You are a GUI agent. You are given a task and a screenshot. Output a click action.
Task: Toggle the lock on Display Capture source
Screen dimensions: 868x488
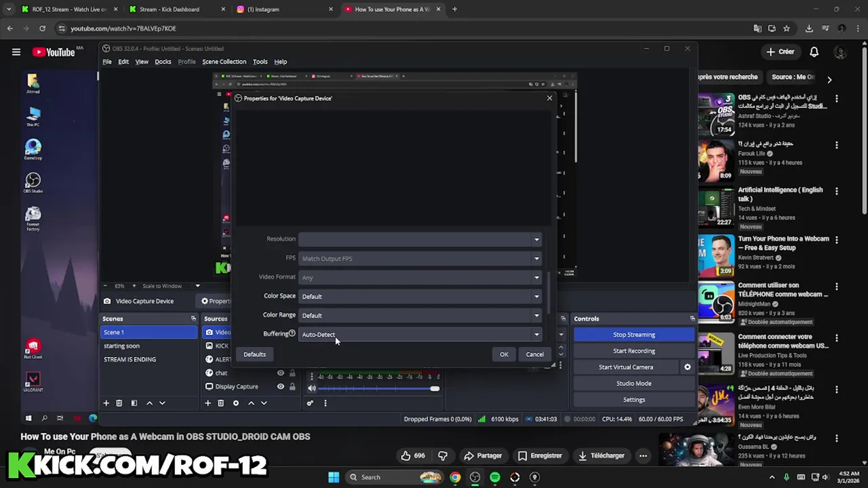(292, 386)
